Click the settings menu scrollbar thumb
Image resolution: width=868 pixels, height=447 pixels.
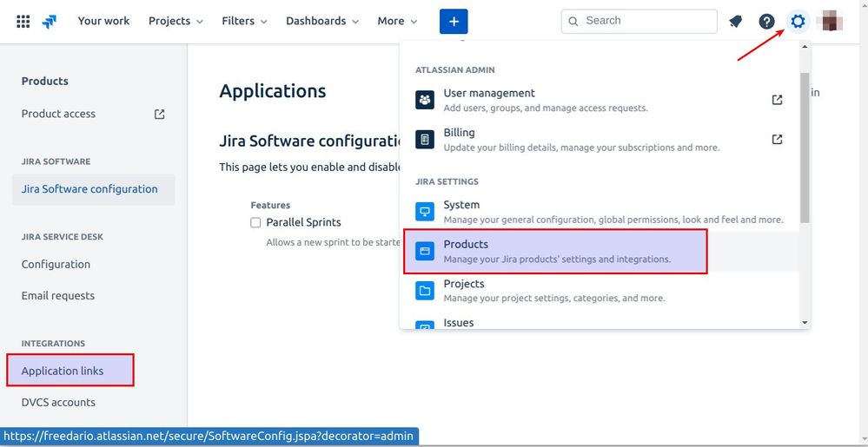(x=805, y=148)
